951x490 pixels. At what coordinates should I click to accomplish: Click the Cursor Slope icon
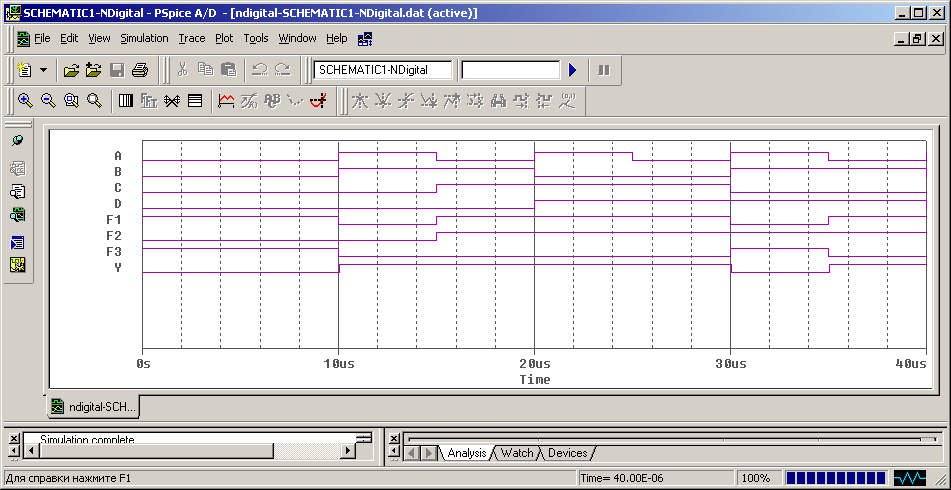(x=405, y=101)
